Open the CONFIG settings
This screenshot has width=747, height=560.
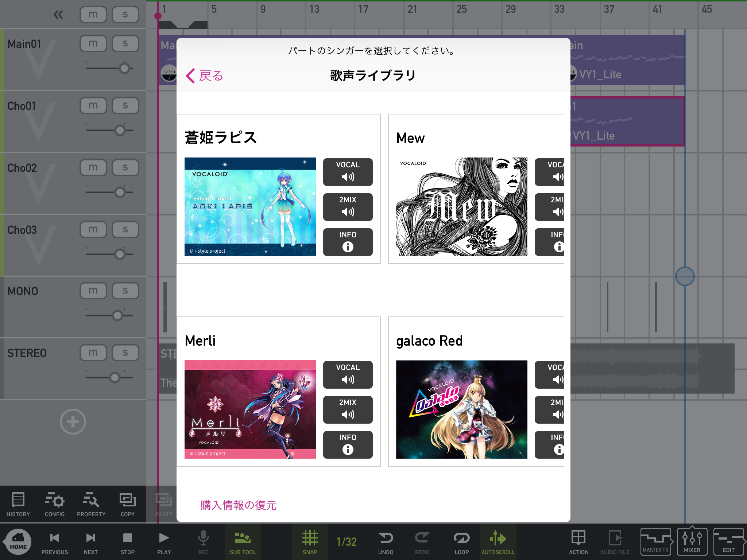pos(55,505)
